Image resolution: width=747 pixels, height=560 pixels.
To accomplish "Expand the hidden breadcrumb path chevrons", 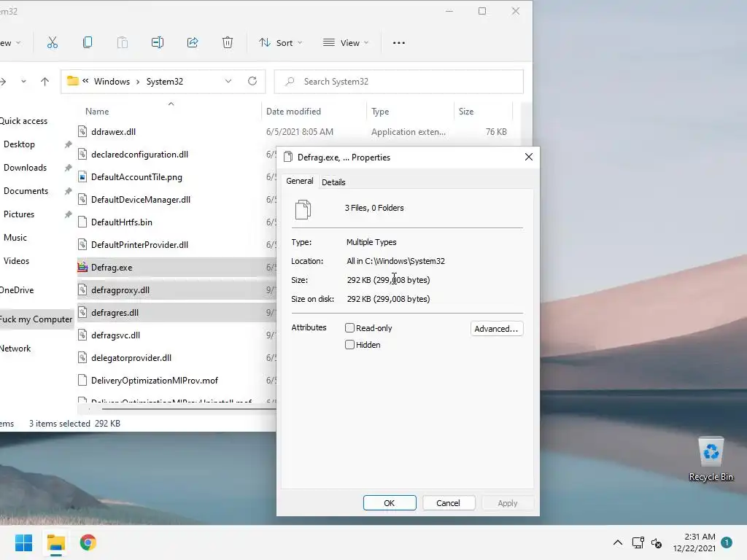I will (85, 81).
